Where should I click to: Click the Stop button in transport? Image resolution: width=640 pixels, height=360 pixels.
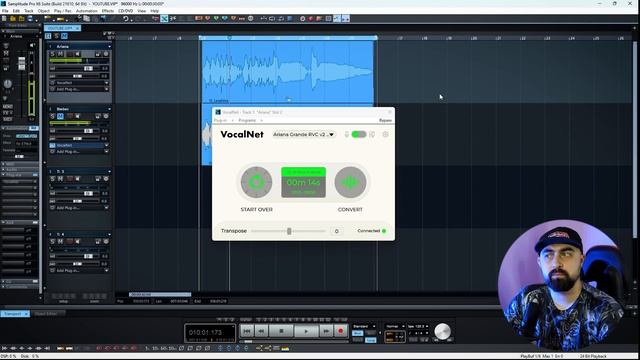tap(281, 331)
